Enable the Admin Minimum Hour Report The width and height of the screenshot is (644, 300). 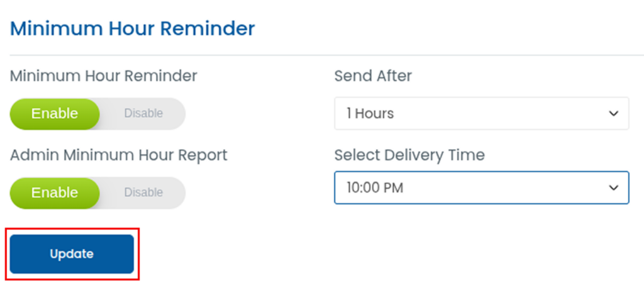tap(55, 192)
